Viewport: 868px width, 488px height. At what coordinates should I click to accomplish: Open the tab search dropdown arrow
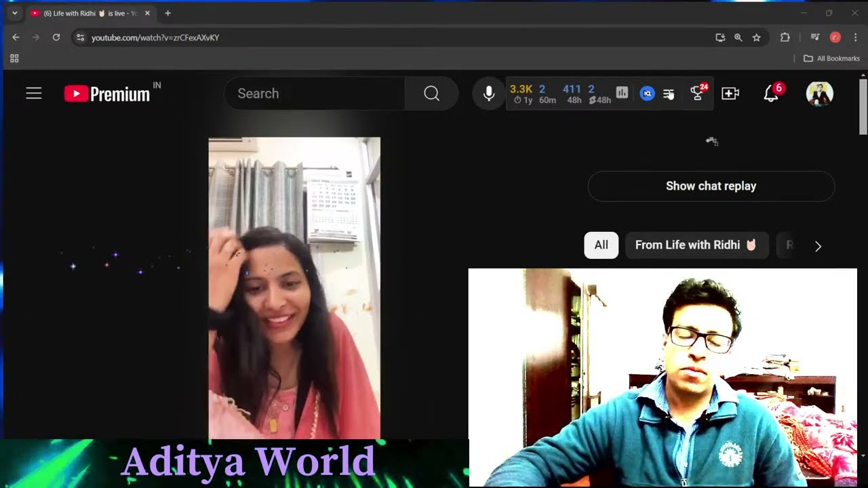coord(14,13)
